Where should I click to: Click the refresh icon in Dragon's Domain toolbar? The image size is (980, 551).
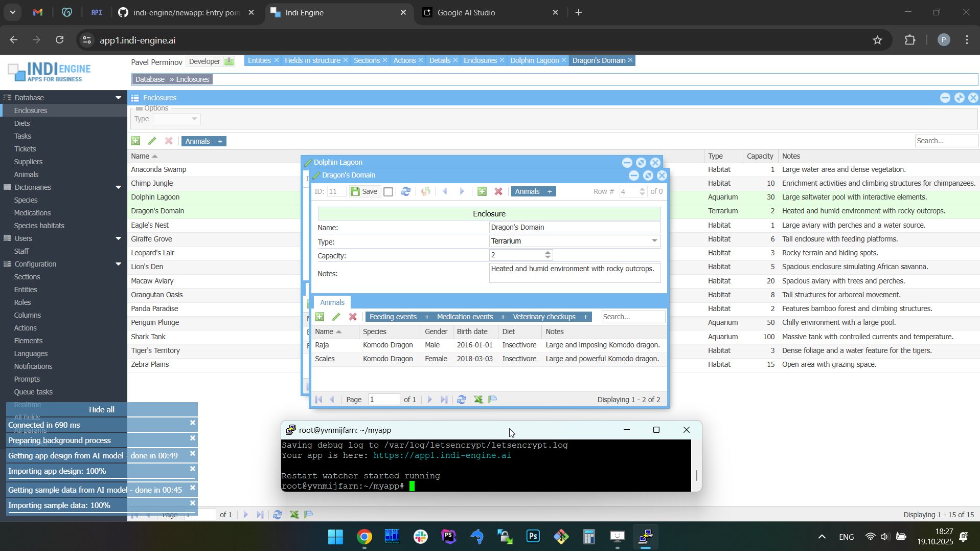tap(406, 191)
